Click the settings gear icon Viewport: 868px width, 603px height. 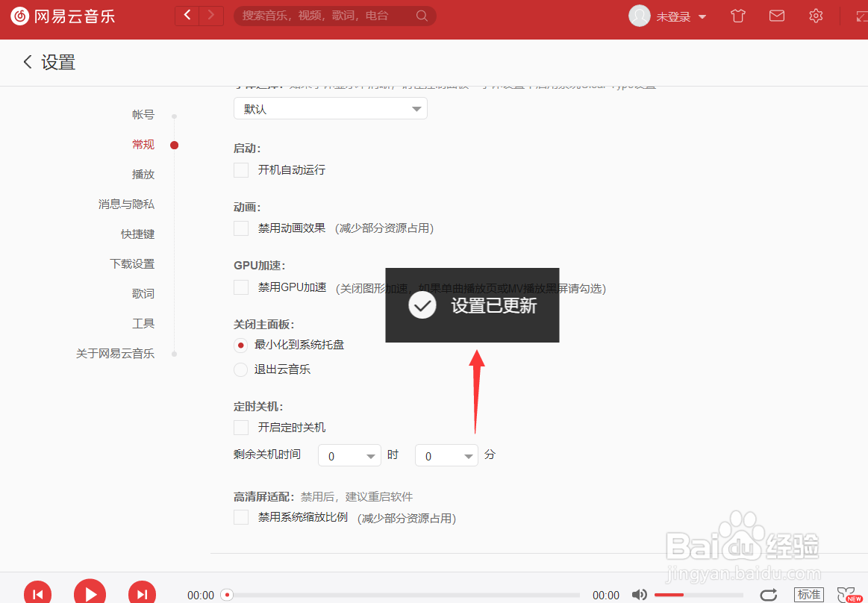pyautogui.click(x=815, y=15)
